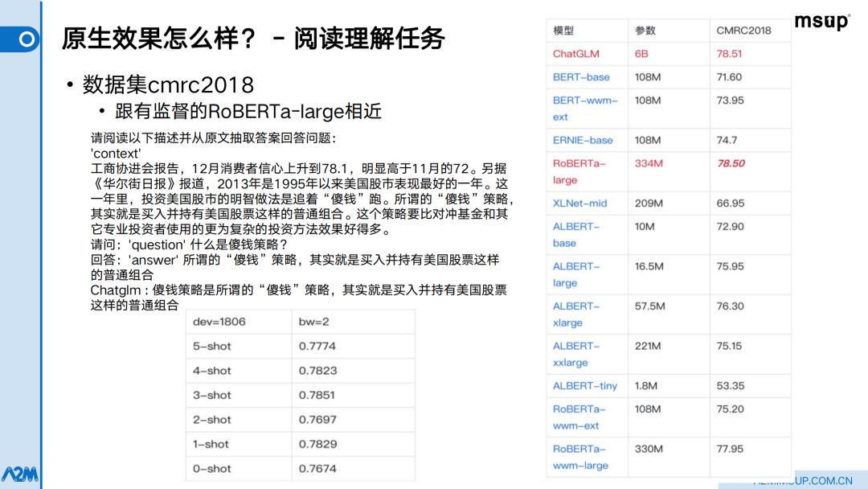Open the ERNIE-base model link

coord(583,140)
